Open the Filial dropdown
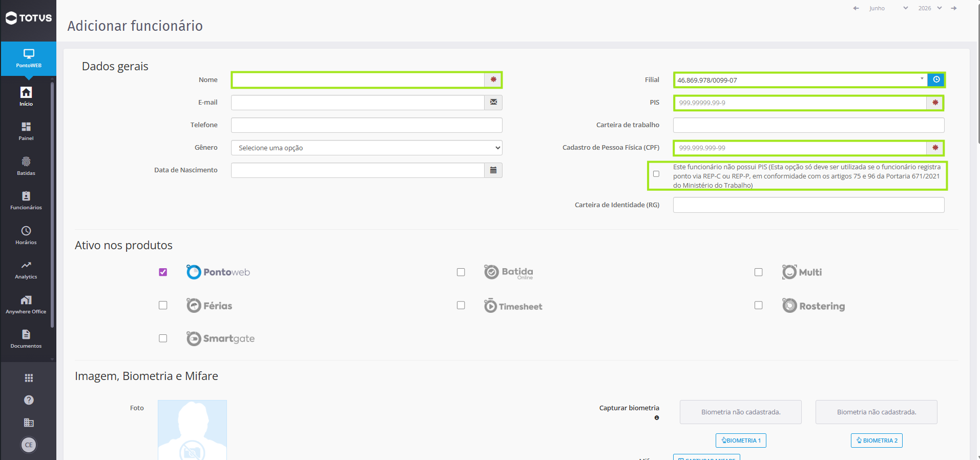This screenshot has width=980, height=460. pos(801,80)
